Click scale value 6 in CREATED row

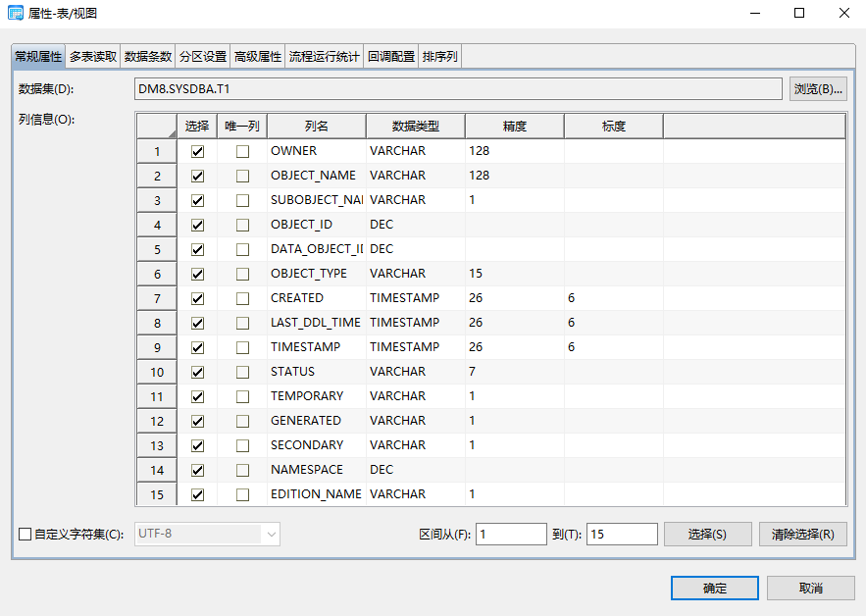click(x=614, y=298)
